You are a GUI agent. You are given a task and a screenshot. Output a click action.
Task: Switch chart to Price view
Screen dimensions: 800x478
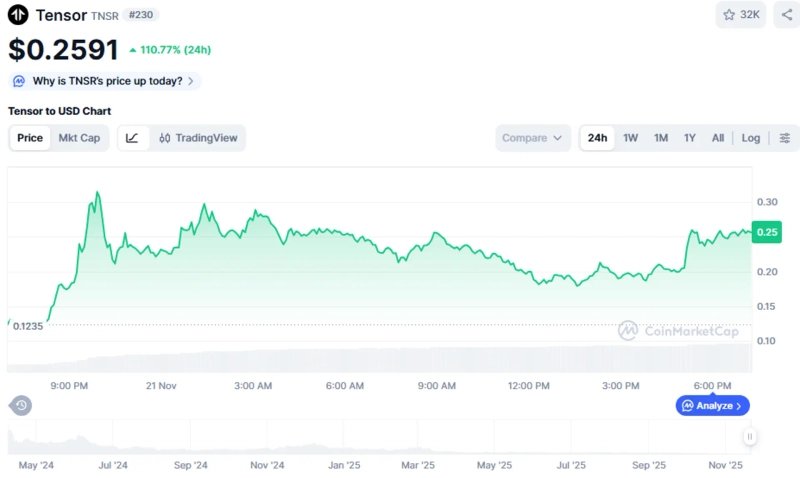coord(30,138)
